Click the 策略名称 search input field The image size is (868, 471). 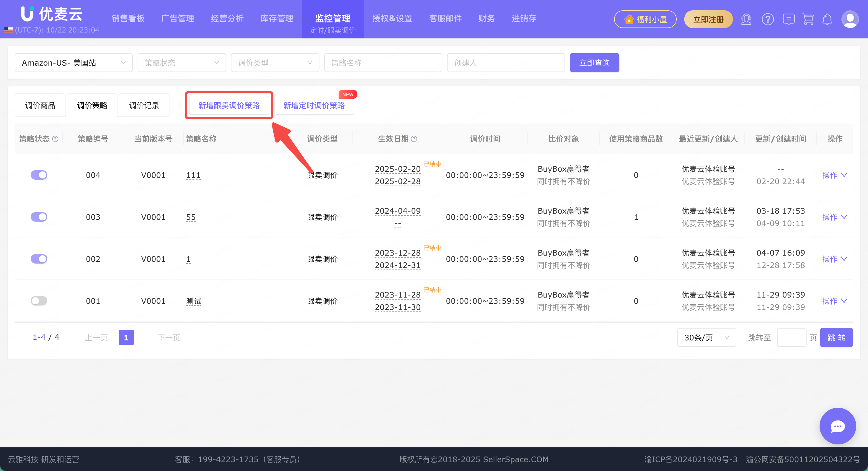click(383, 63)
